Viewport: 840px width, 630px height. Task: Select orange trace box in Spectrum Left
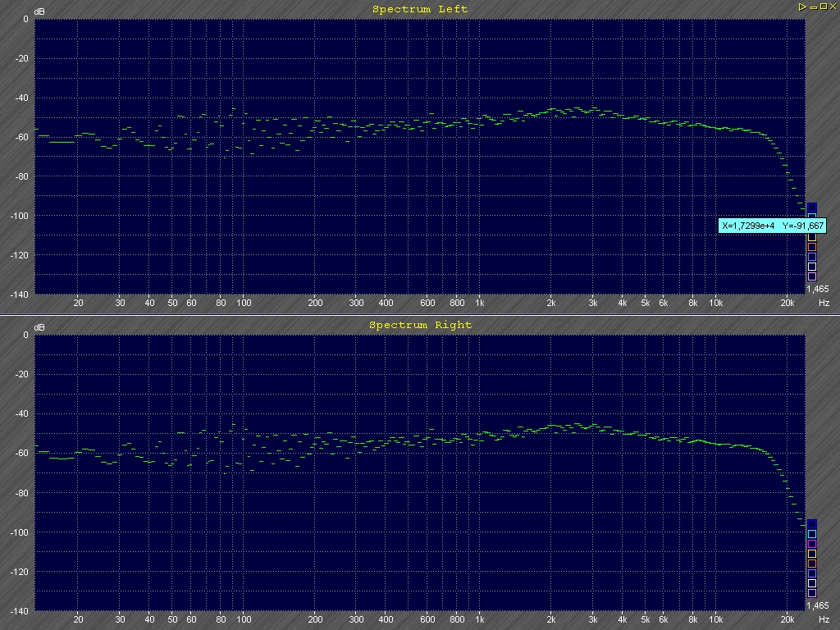[x=812, y=246]
